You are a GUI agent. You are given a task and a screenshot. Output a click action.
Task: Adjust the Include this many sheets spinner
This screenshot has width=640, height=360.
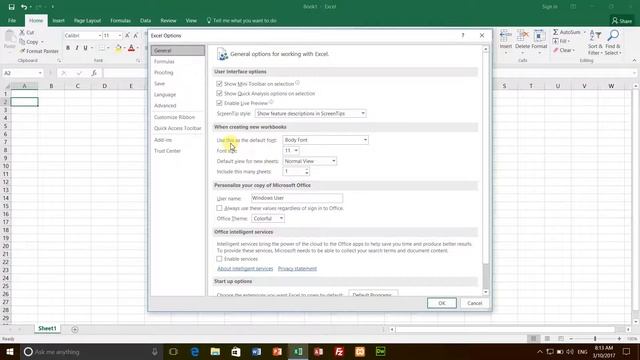[x=307, y=172]
